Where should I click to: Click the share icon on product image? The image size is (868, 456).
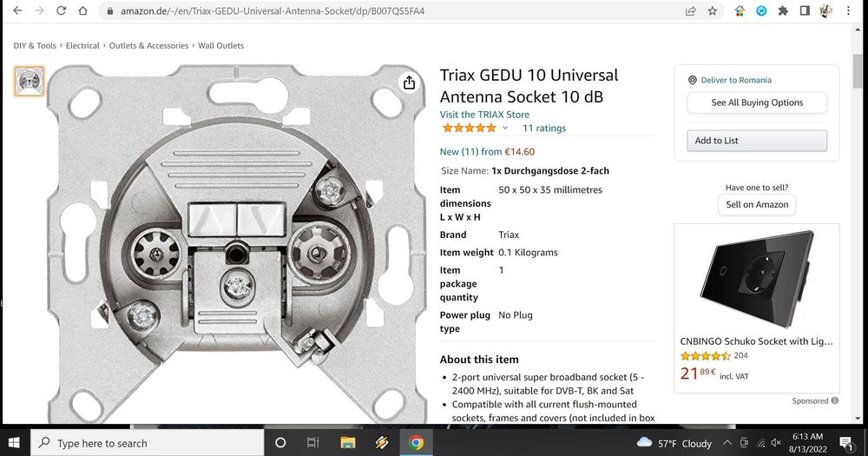(409, 83)
